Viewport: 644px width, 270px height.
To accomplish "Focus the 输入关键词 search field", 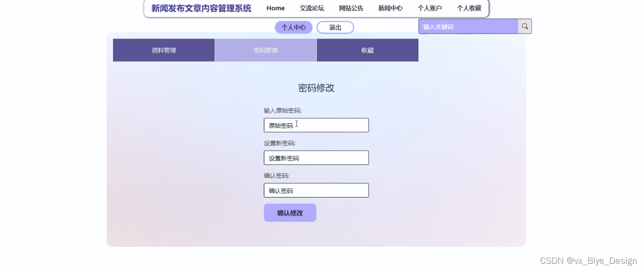I will tap(469, 27).
